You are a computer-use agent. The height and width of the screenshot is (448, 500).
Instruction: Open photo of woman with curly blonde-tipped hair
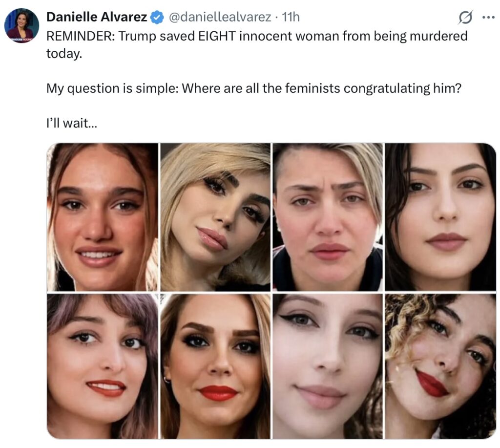440,366
